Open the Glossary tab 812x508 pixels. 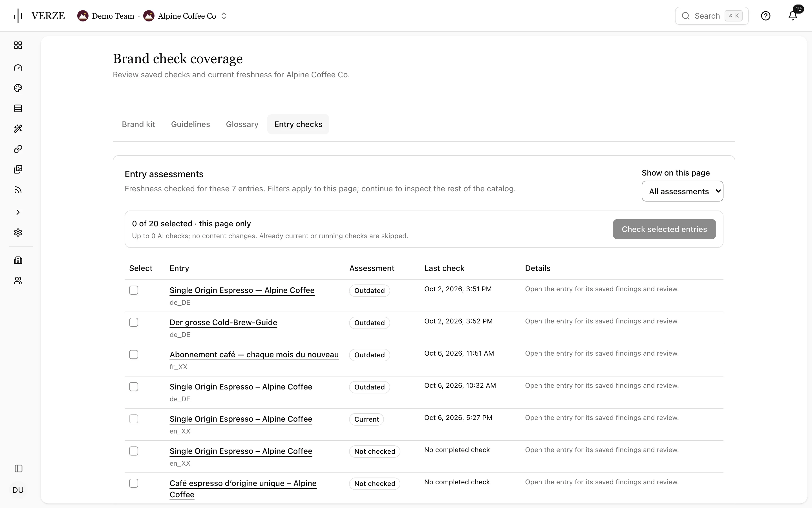242,124
